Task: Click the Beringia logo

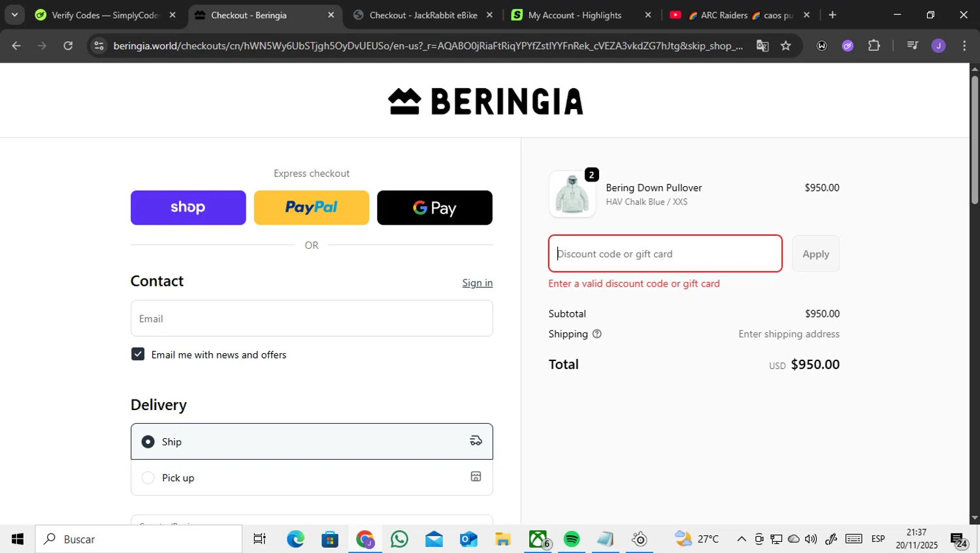Action: 485,101
